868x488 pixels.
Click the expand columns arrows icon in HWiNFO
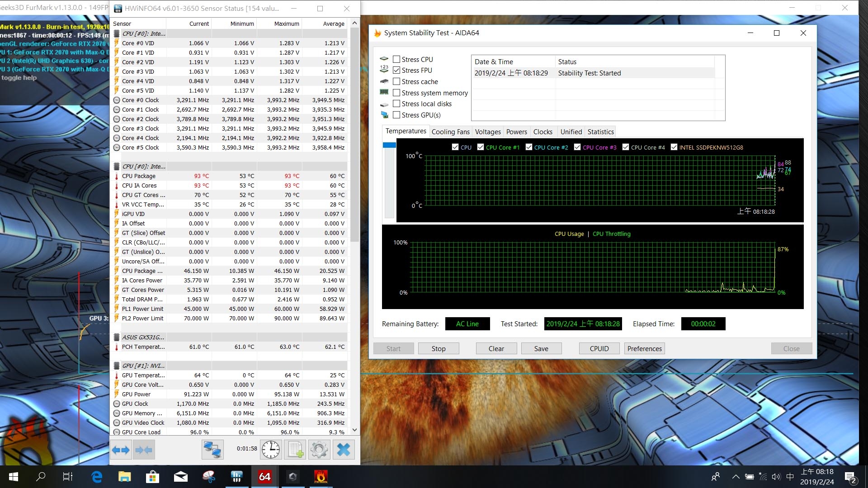(x=121, y=450)
